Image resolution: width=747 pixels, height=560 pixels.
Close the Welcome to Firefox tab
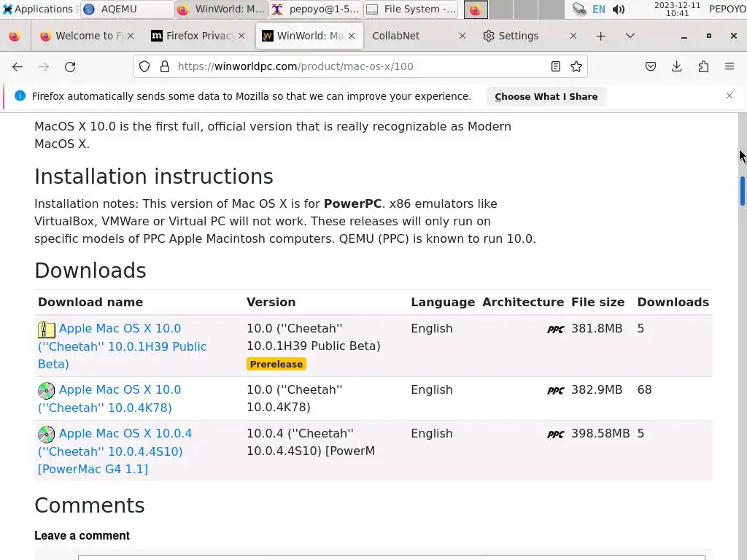click(x=131, y=36)
